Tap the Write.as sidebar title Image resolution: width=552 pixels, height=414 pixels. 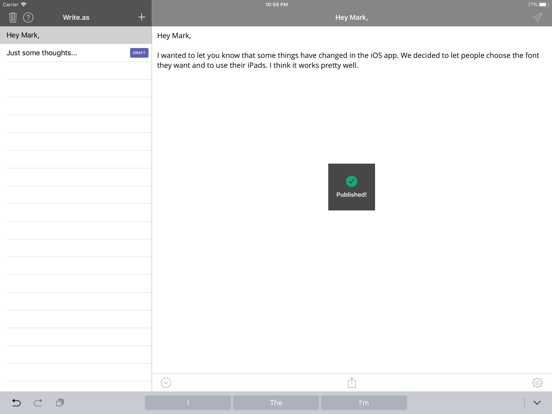76,17
